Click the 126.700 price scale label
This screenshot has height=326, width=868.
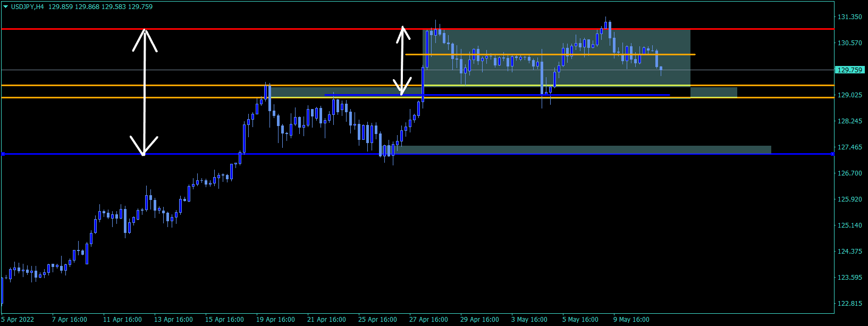pyautogui.click(x=849, y=173)
